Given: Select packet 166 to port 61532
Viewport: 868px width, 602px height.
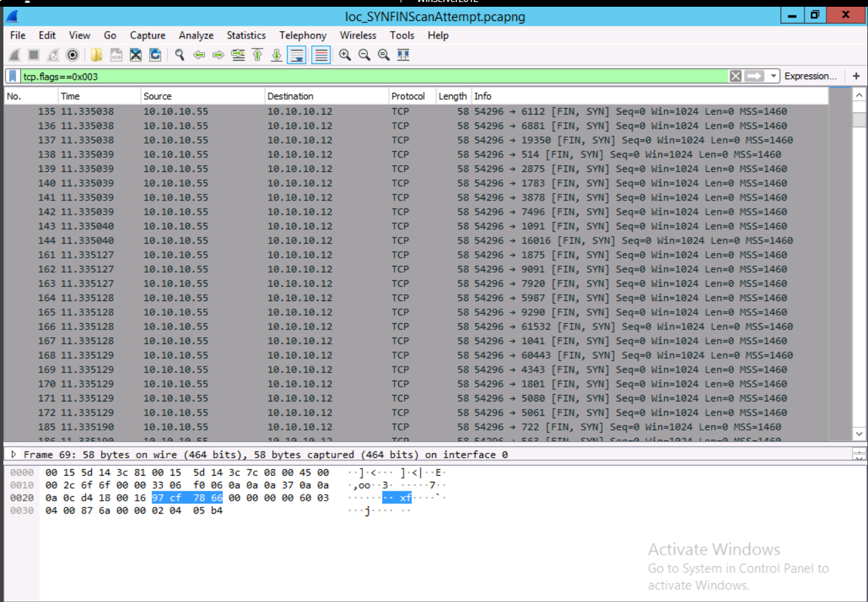Looking at the screenshot, I should 416,327.
